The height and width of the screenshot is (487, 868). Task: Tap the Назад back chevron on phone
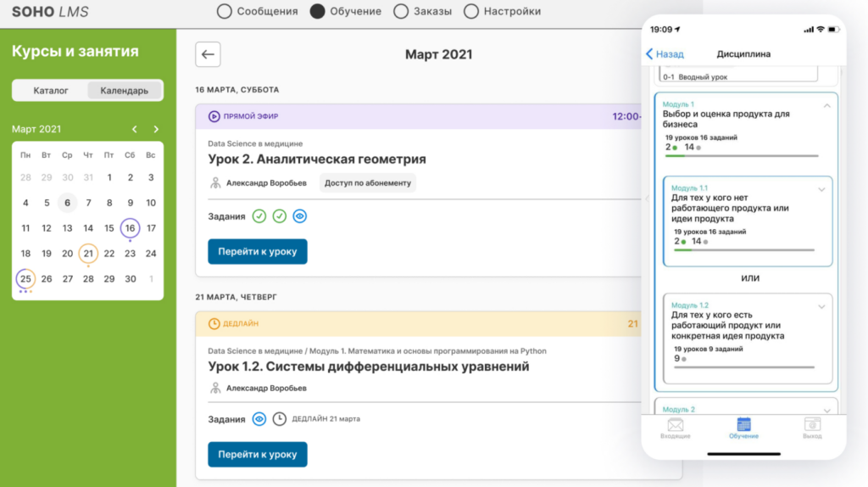649,53
